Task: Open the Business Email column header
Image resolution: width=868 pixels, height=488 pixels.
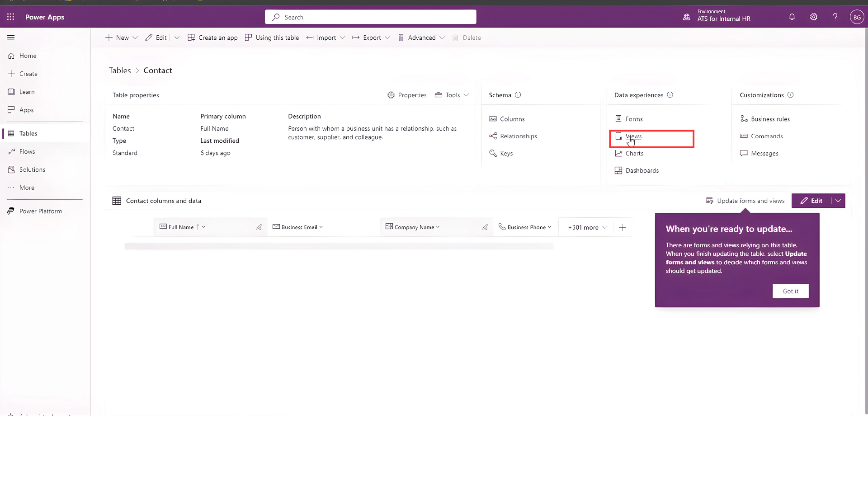Action: tap(298, 227)
